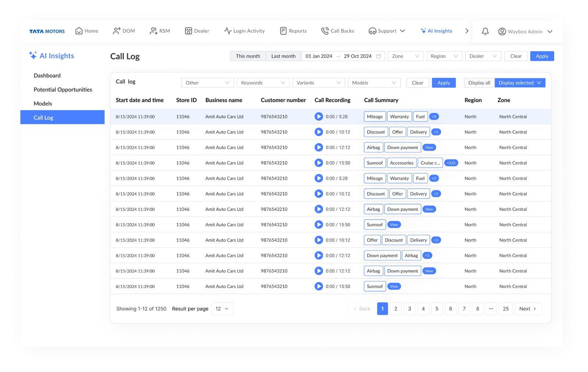Open the Keywords dropdown filter

(263, 83)
